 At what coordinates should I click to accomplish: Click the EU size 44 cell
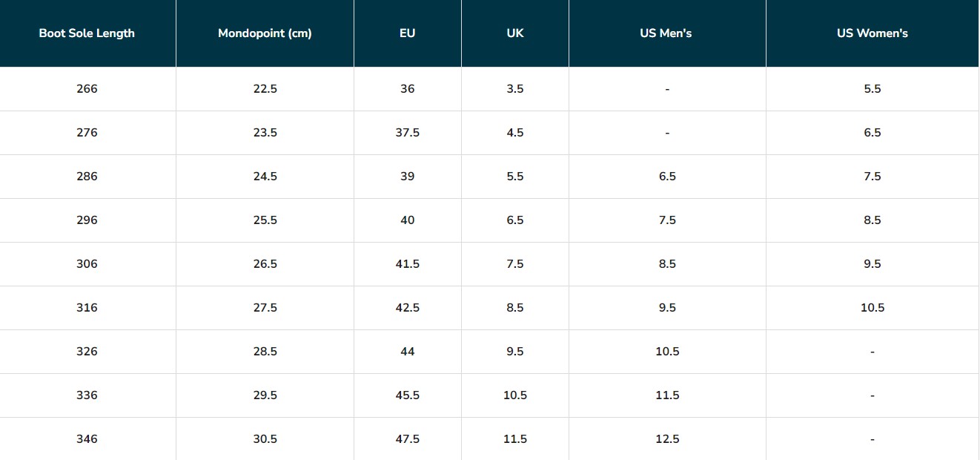point(407,352)
